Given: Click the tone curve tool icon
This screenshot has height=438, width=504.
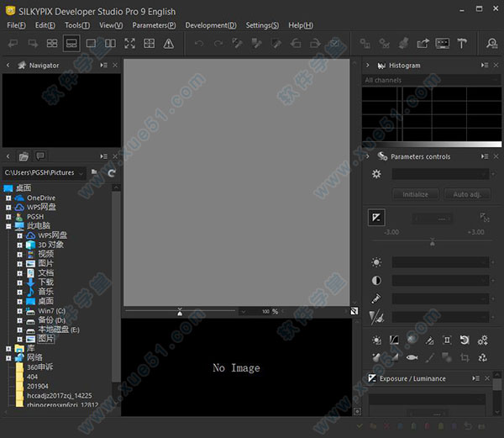Looking at the screenshot, I should click(394, 340).
